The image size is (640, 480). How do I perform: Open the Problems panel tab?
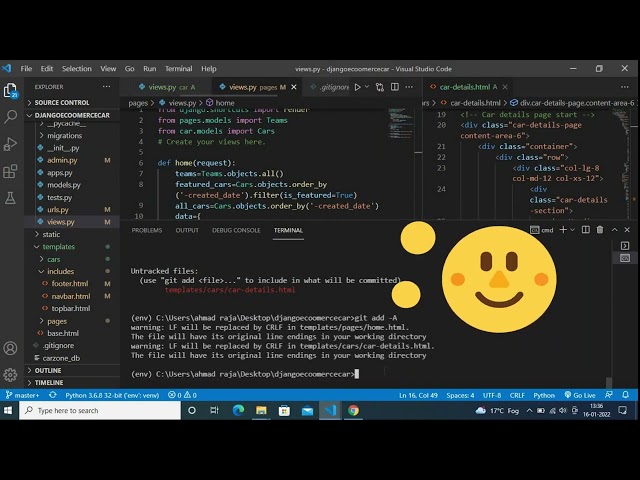point(147,230)
